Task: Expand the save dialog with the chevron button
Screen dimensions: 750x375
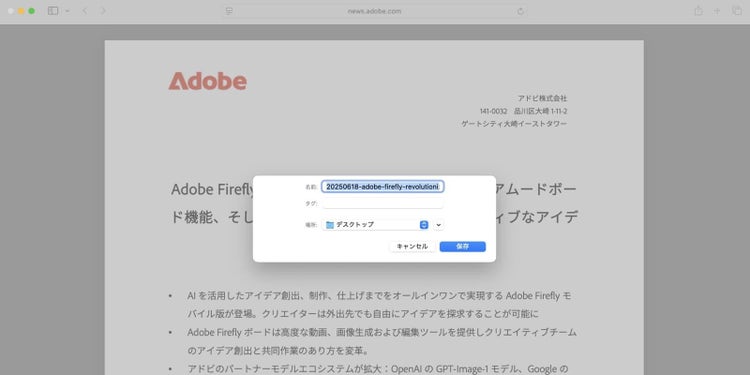Action: 439,225
